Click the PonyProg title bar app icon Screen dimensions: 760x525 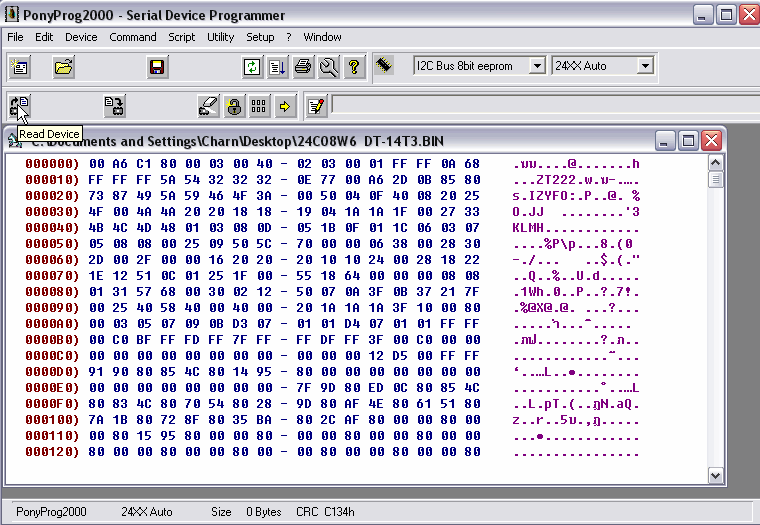pos(11,15)
